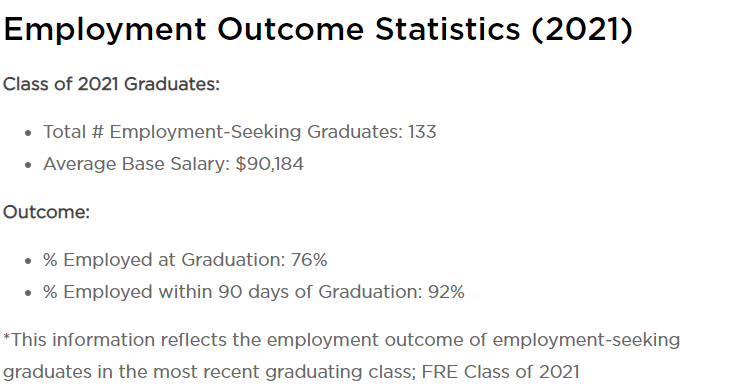Click the Total # Employment-Seeking Graduates label

(x=223, y=132)
